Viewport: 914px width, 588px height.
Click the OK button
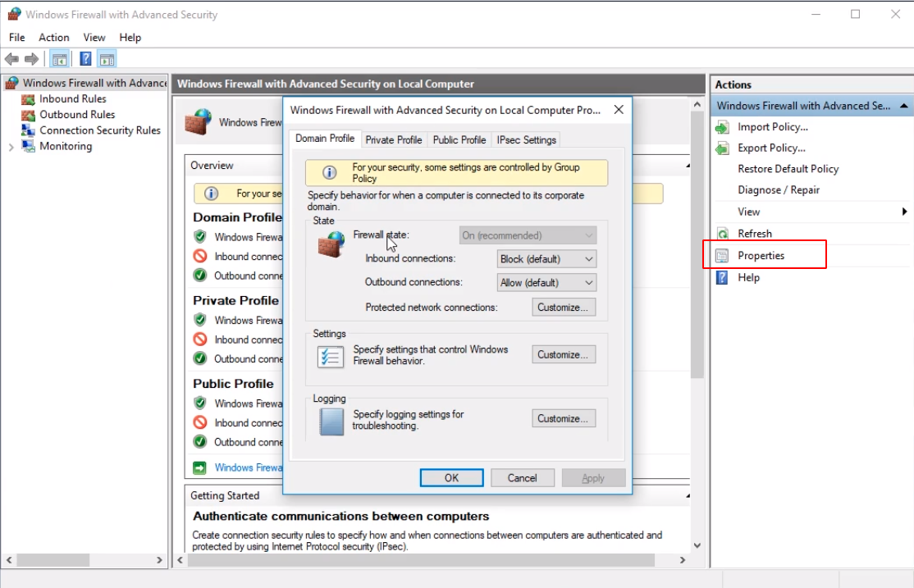452,478
